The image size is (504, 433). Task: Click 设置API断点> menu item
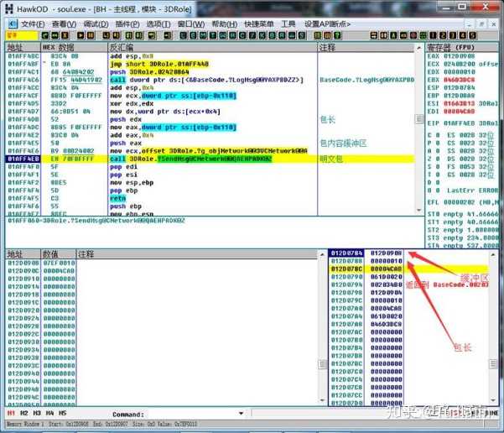[x=327, y=24]
